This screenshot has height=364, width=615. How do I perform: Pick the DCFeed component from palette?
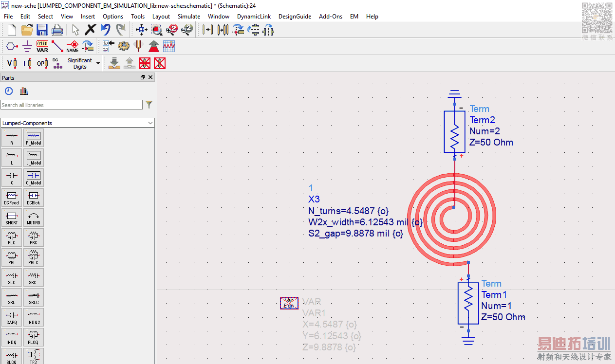[x=12, y=197]
